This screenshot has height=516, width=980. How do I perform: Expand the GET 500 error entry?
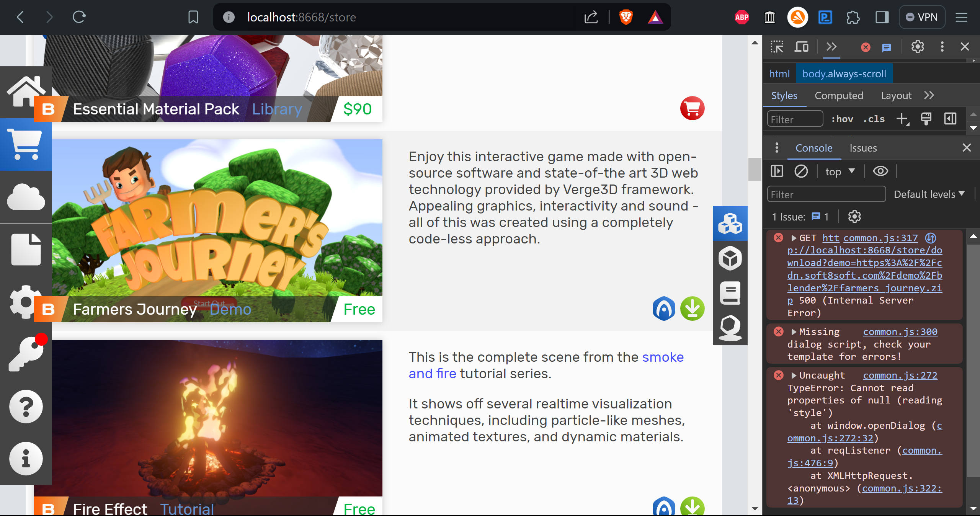794,238
